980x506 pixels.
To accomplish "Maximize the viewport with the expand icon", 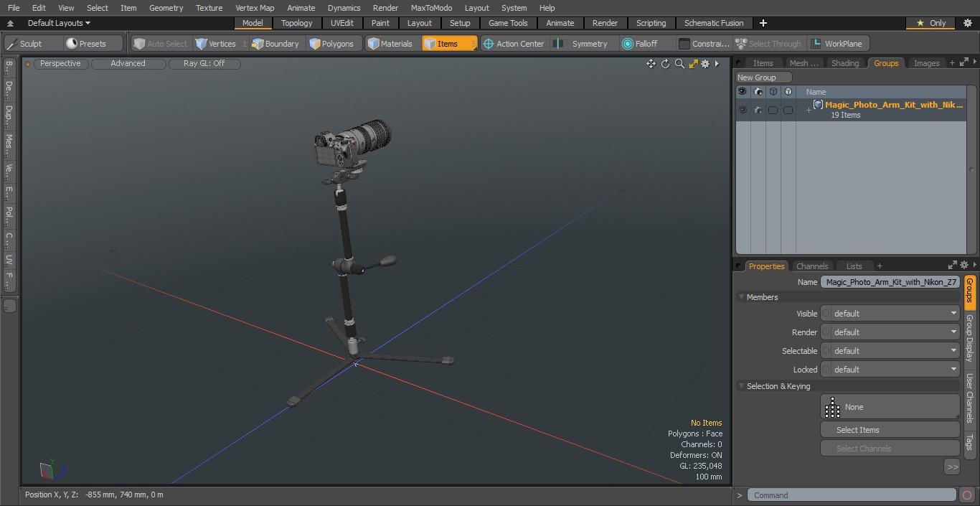I will 693,64.
